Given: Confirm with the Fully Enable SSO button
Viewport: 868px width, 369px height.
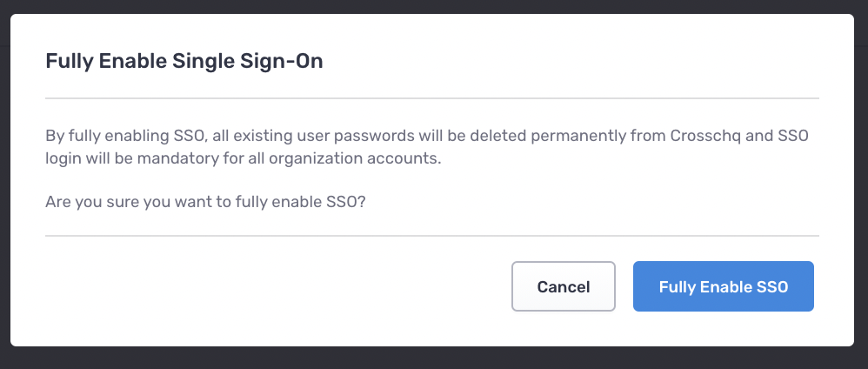Looking at the screenshot, I should pos(723,286).
